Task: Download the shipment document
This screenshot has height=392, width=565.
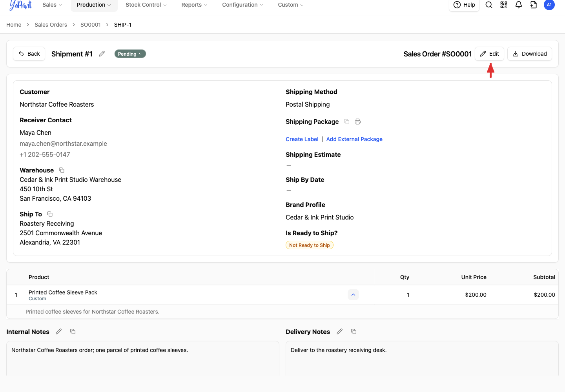Action: tap(530, 54)
